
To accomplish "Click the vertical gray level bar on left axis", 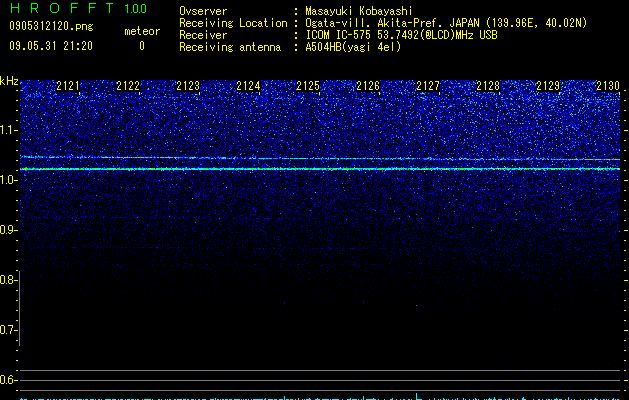I will tap(19, 308).
